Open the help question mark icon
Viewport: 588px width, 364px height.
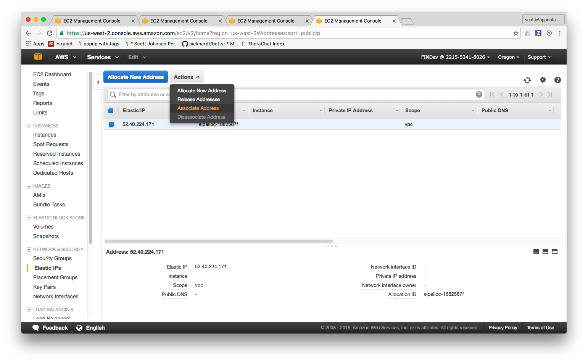557,80
